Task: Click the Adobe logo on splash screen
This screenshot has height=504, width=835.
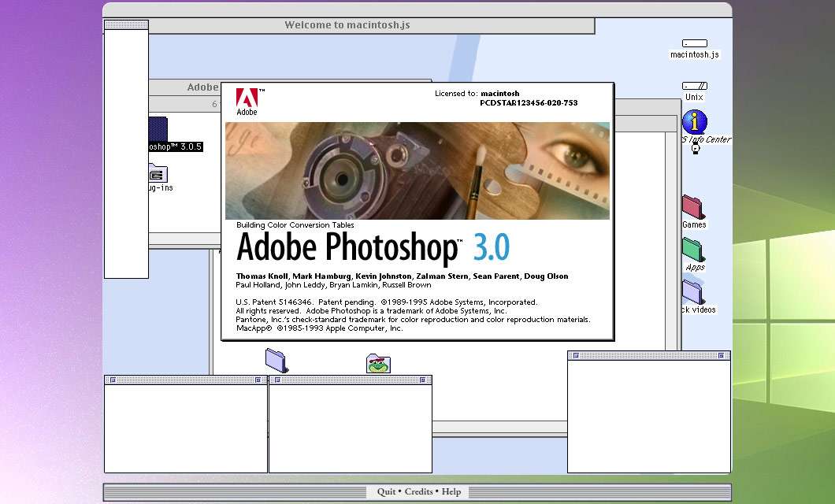Action: [247, 102]
